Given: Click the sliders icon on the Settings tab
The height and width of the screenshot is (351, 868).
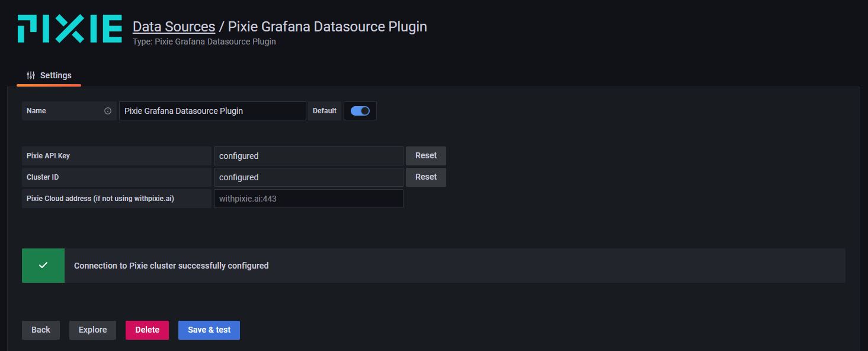Looking at the screenshot, I should 31,75.
